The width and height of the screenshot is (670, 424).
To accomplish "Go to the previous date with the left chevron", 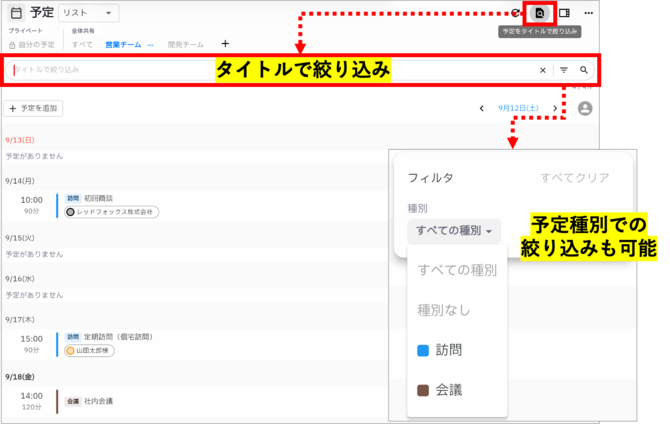I will pyautogui.click(x=482, y=109).
